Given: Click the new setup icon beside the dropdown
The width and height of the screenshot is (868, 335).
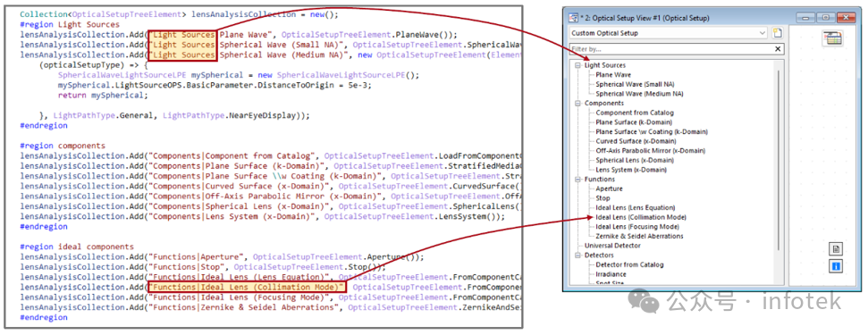Looking at the screenshot, I should pyautogui.click(x=778, y=33).
